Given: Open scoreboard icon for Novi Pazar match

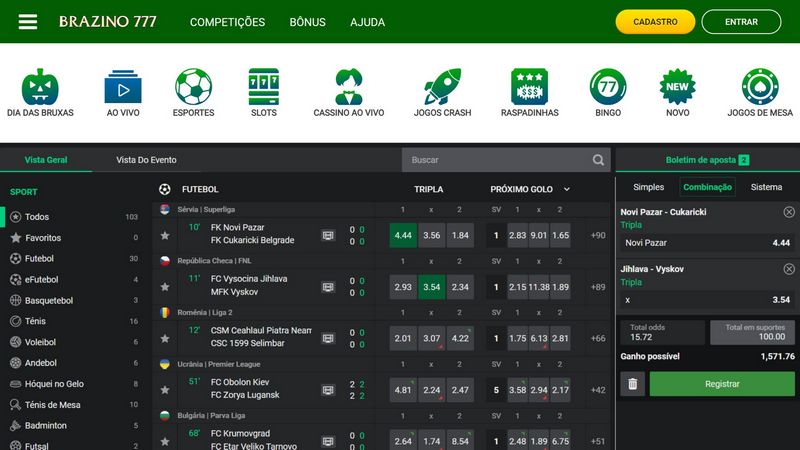Looking at the screenshot, I should [x=328, y=235].
